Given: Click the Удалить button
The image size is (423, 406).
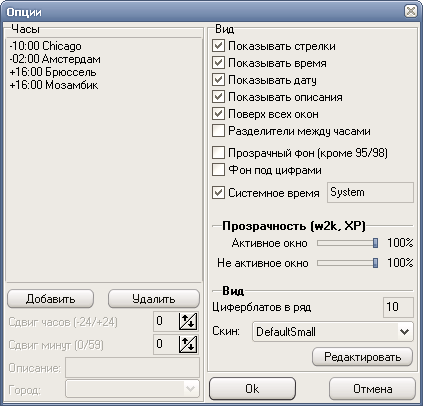Looking at the screenshot, I should 154,299.
